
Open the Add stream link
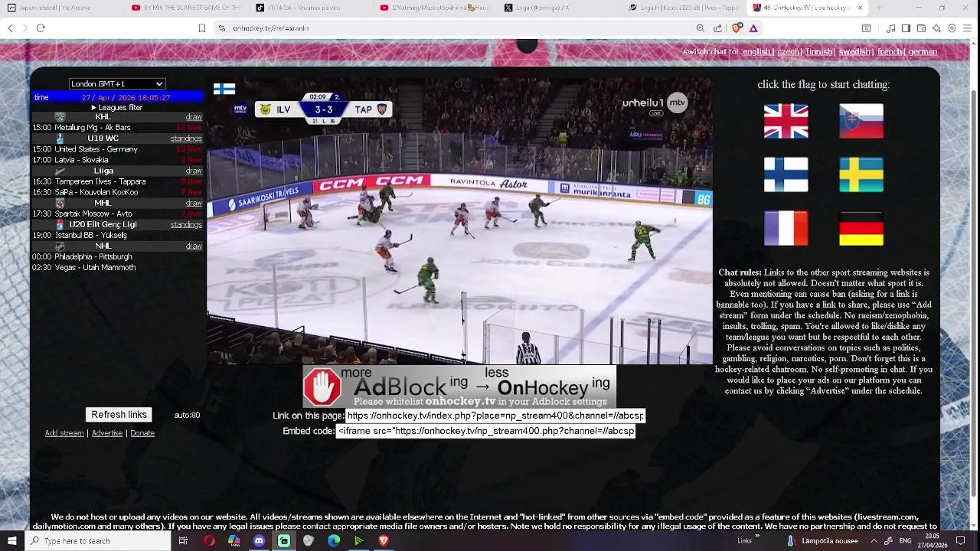point(64,433)
